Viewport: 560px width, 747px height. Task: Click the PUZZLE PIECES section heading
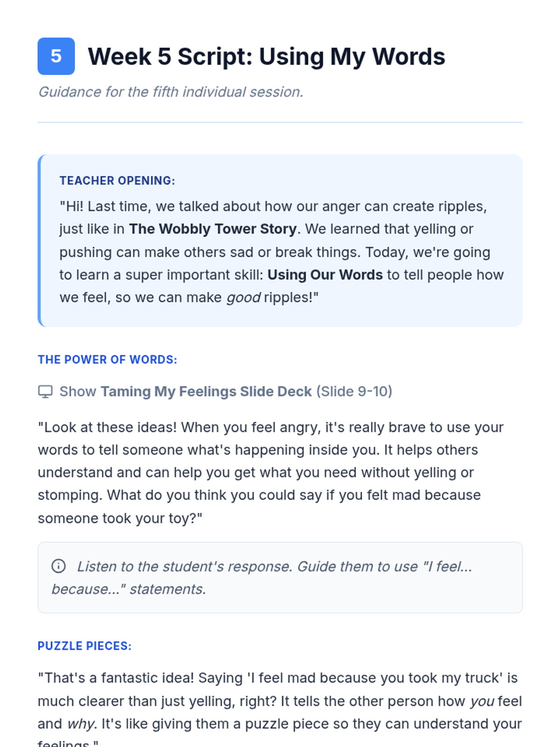84,646
